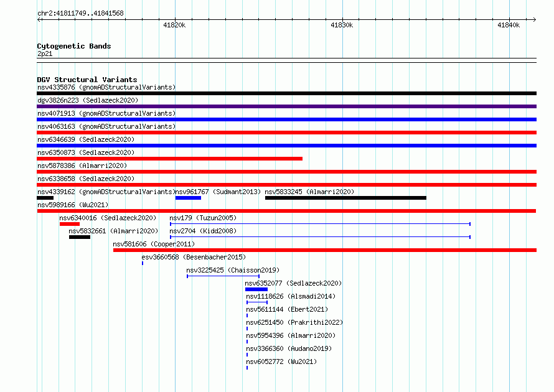This screenshot has height=392, width=554.
Task: Click the ruler's right arrow end
Action: coord(535,20)
